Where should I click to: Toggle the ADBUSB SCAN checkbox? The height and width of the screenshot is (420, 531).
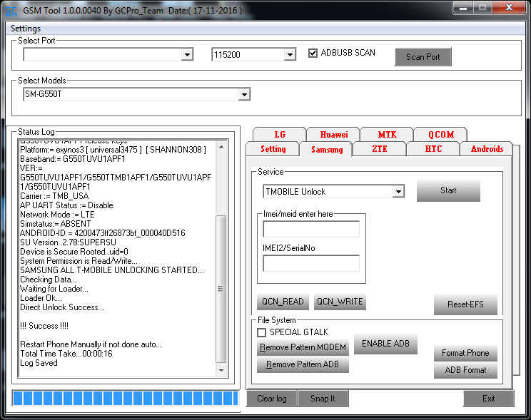tap(313, 53)
